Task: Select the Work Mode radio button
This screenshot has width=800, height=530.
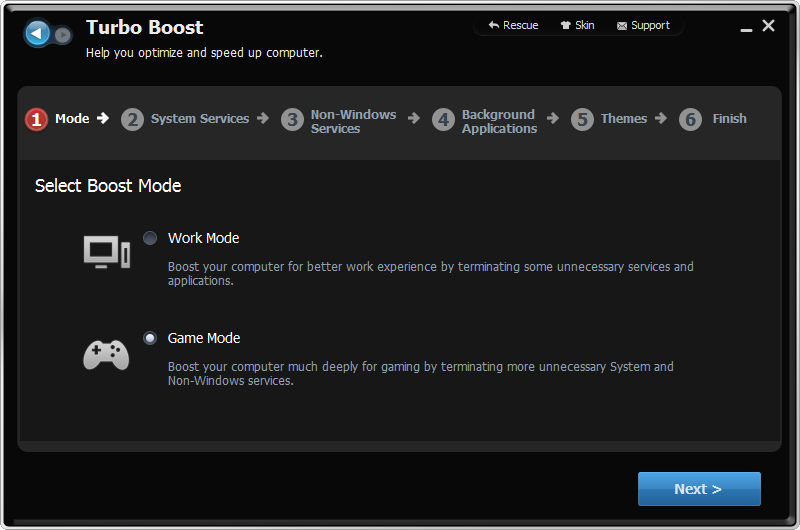Action: (x=150, y=238)
